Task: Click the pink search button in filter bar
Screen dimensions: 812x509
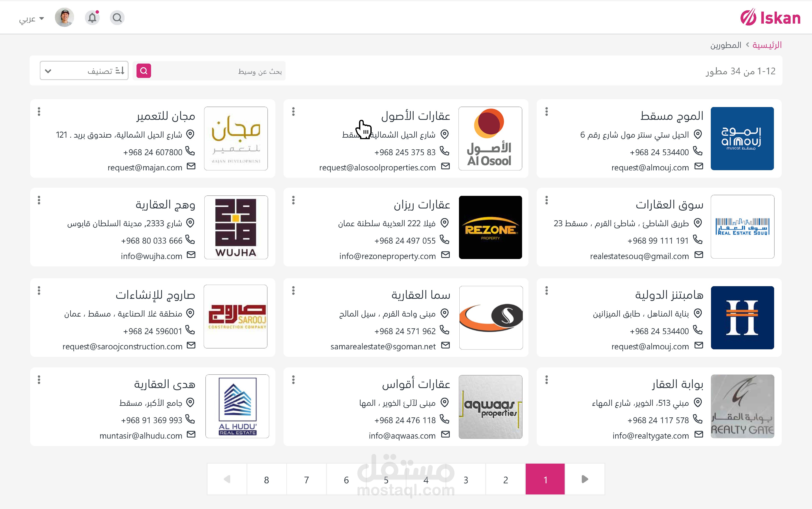Action: click(144, 71)
